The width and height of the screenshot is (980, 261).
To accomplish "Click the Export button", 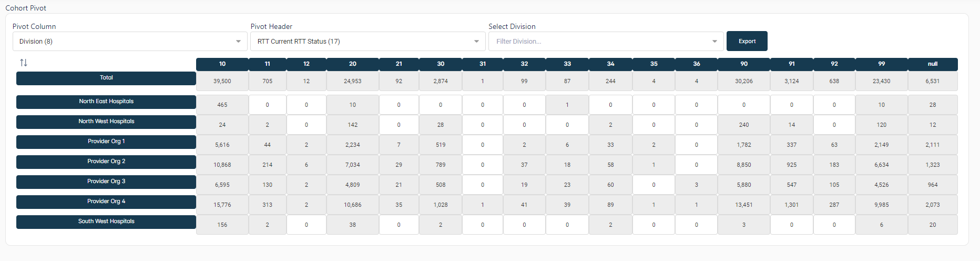I will point(747,41).
